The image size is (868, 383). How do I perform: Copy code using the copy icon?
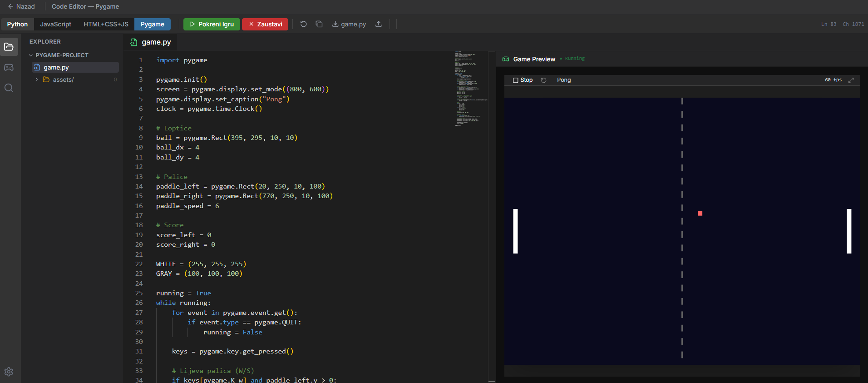coord(319,24)
